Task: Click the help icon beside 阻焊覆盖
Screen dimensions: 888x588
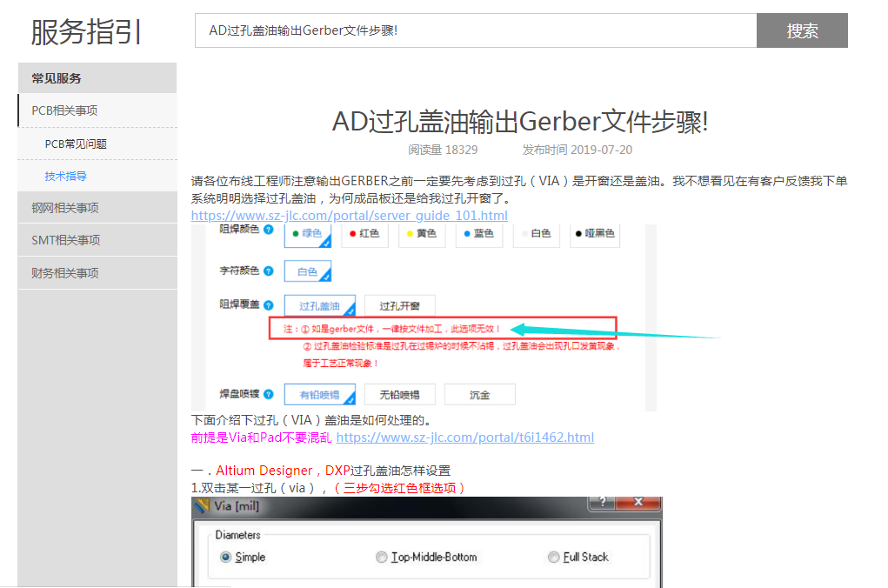Action: [x=268, y=305]
